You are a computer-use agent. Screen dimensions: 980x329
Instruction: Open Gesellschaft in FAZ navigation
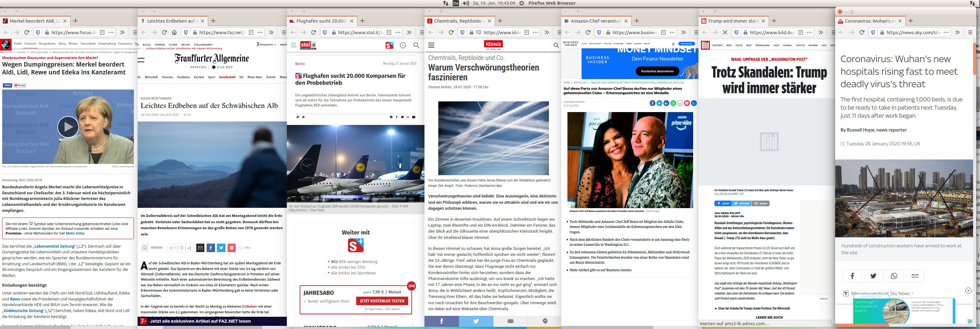(227, 77)
